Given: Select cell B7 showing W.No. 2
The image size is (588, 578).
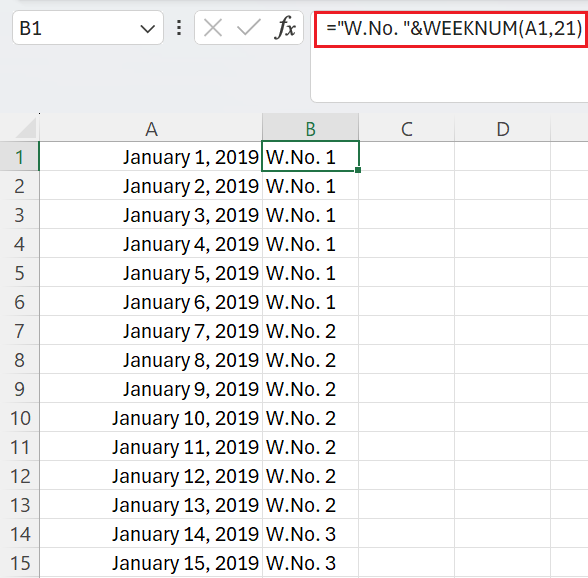Looking at the screenshot, I should tap(310, 331).
